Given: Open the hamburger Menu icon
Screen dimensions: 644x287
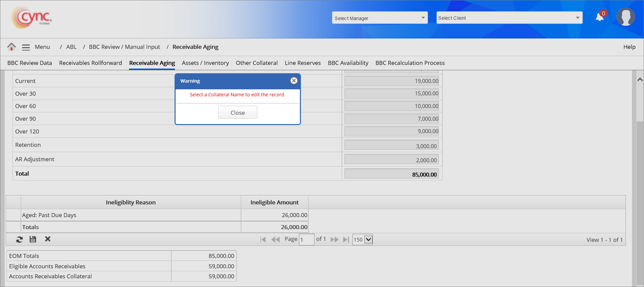Looking at the screenshot, I should 26,47.
